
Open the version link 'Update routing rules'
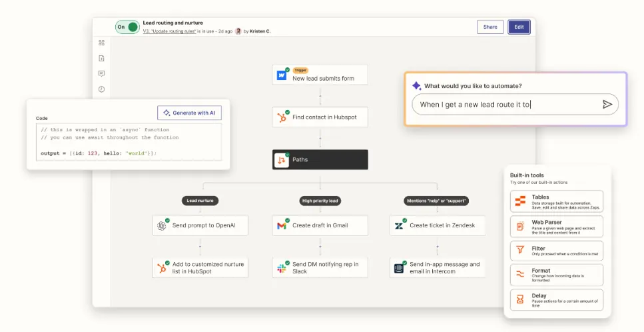pyautogui.click(x=169, y=31)
